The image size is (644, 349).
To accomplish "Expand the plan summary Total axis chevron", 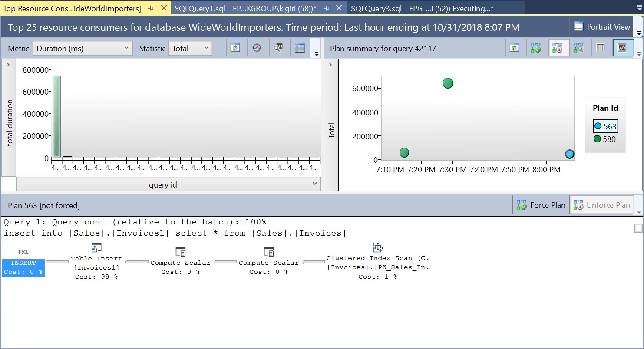I will point(330,65).
